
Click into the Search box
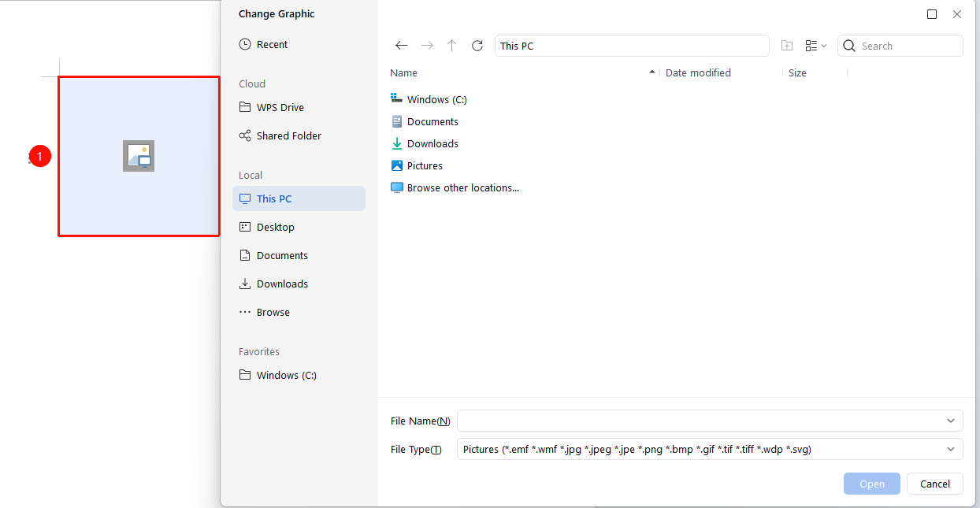pos(900,46)
